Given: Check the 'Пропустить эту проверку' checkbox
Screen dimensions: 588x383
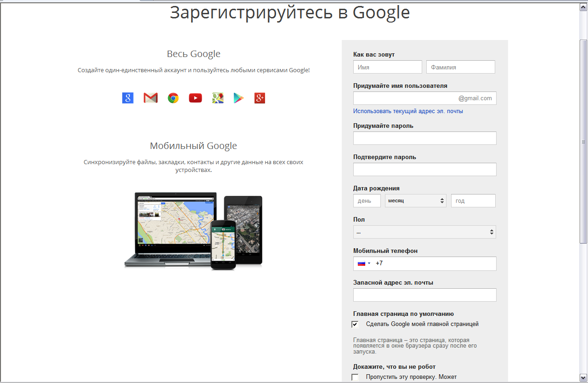Looking at the screenshot, I should coord(355,377).
